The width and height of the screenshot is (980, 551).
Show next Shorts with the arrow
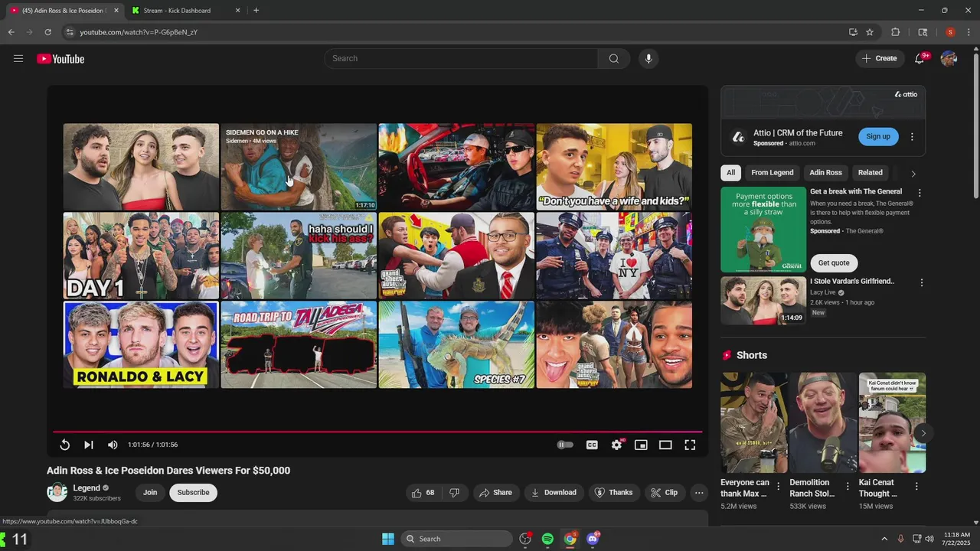click(923, 434)
